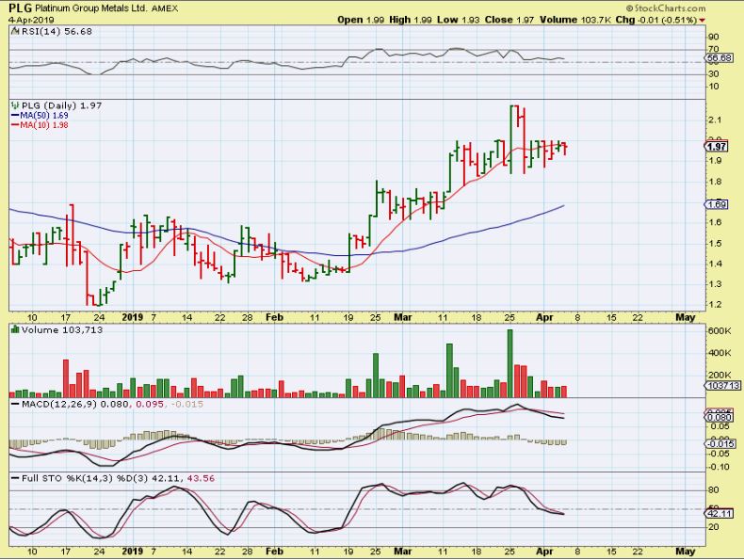The width and height of the screenshot is (744, 560).
Task: Click the Volume 103.7K header value
Action: pyautogui.click(x=575, y=20)
